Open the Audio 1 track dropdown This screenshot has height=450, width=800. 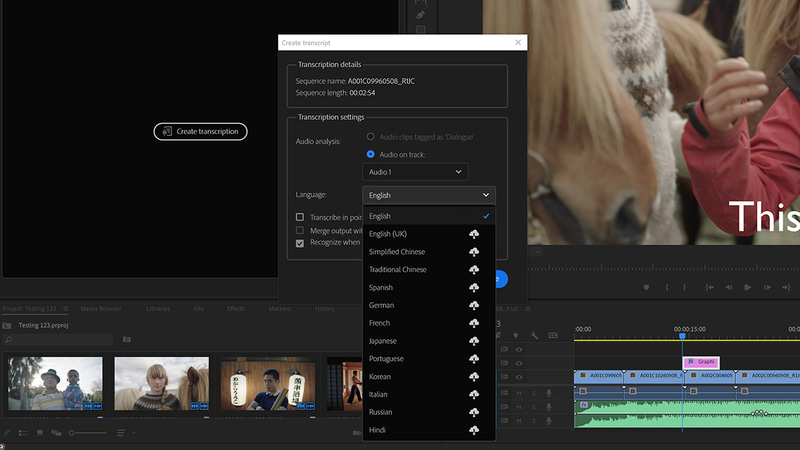coord(415,172)
